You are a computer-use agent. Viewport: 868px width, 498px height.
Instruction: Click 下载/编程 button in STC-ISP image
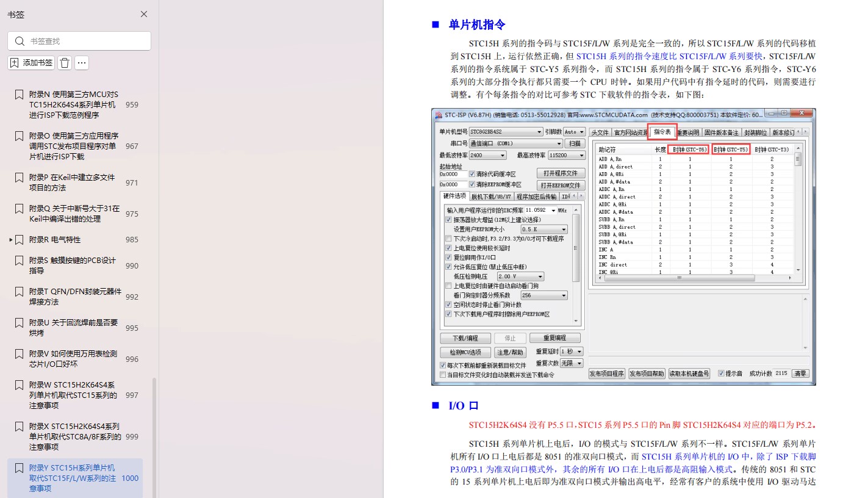point(466,338)
